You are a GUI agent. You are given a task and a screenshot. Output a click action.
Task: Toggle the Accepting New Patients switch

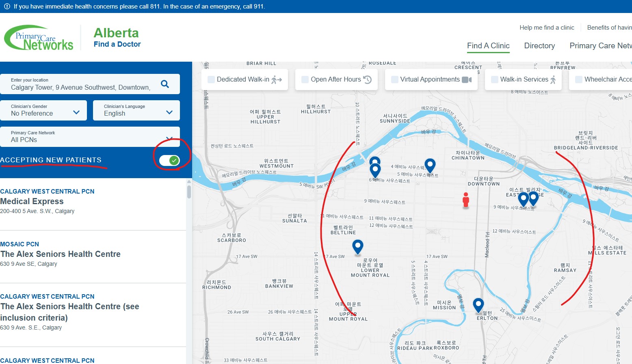169,160
